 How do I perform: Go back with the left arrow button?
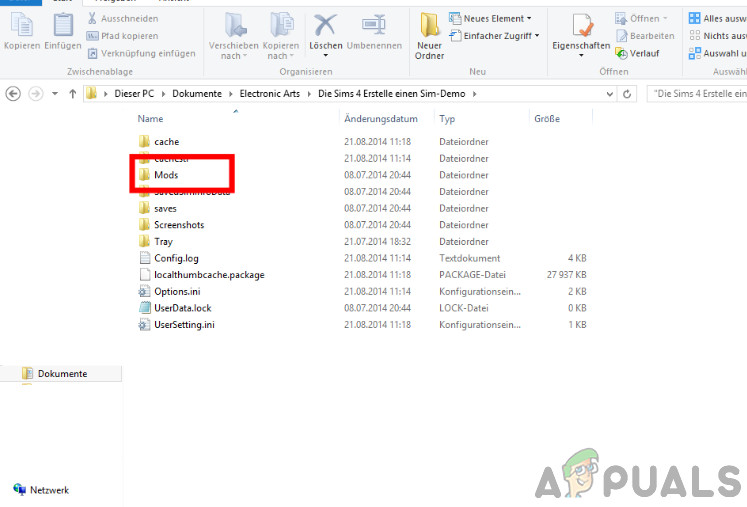[13, 94]
